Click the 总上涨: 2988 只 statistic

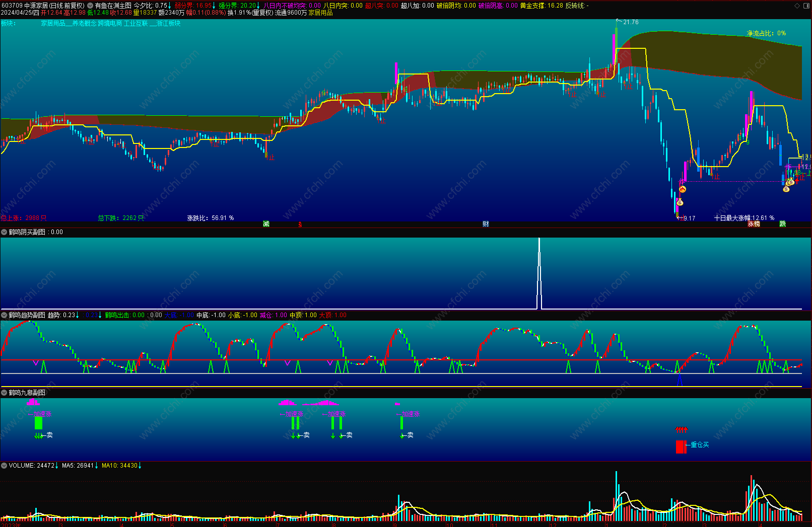24,218
